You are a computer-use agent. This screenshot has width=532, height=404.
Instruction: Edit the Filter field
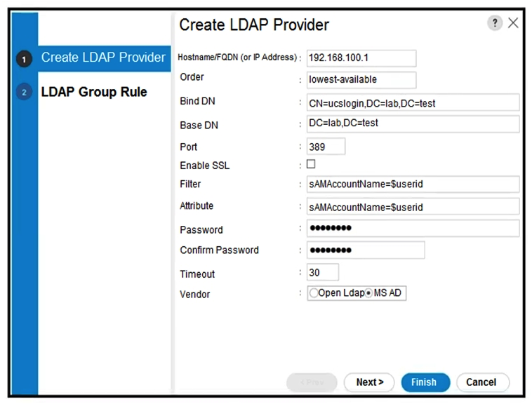point(413,184)
